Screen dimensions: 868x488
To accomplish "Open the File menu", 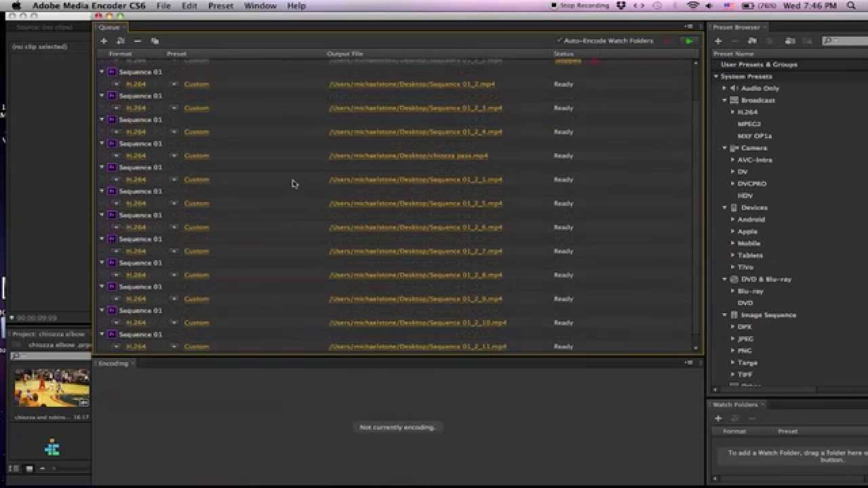I will tap(163, 5).
